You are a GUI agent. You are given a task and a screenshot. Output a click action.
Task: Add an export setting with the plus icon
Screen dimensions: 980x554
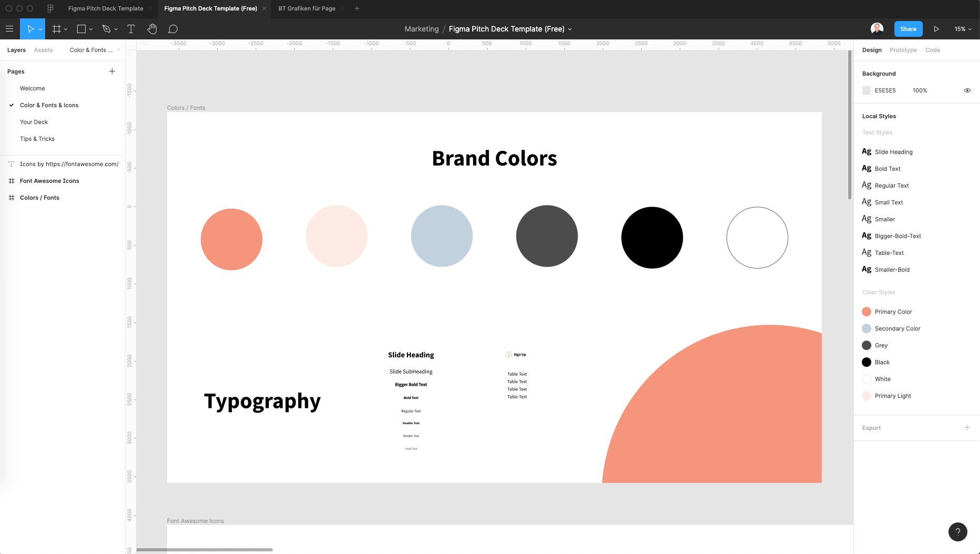click(968, 428)
